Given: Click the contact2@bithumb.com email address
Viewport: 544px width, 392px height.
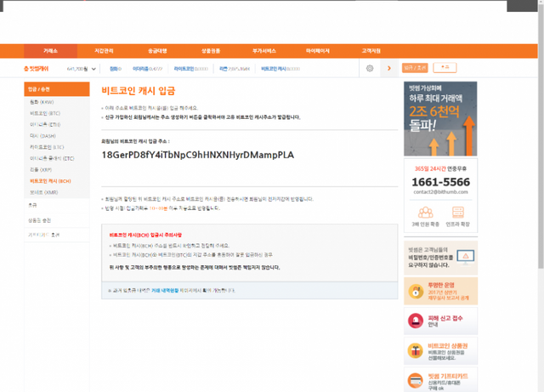Looking at the screenshot, I should (440, 192).
